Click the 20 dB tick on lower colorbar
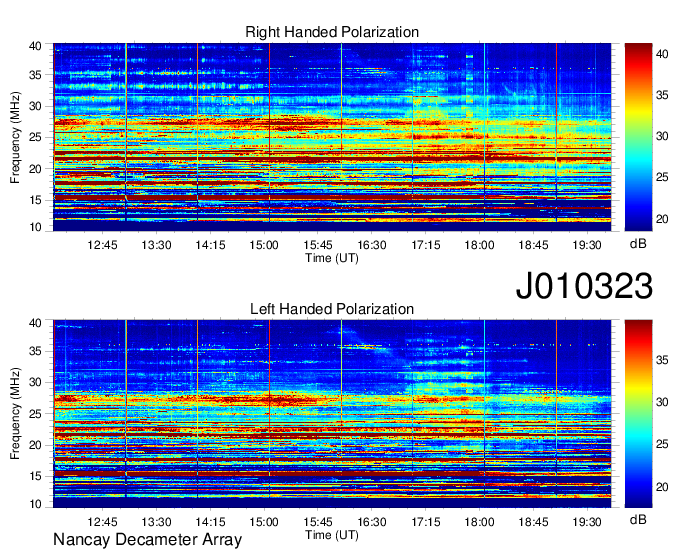 coord(662,487)
